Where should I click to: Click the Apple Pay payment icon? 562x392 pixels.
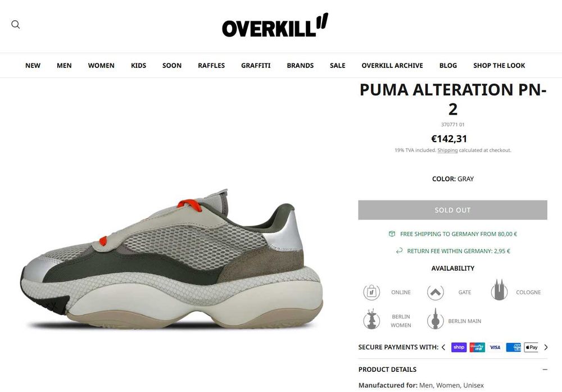[532, 347]
